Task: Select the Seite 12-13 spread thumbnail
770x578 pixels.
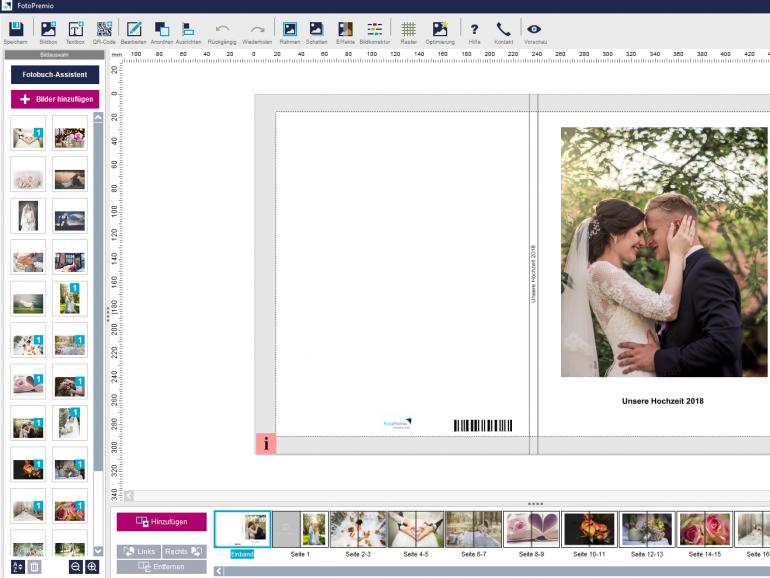Action: [x=647, y=529]
